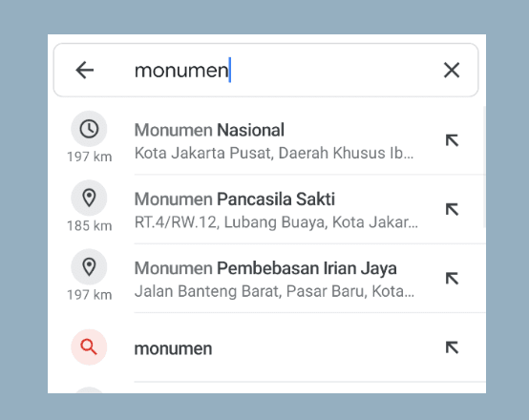Fill query with Pembebasan Irian Jaya arrow
Screen dimensions: 529x420
click(452, 279)
